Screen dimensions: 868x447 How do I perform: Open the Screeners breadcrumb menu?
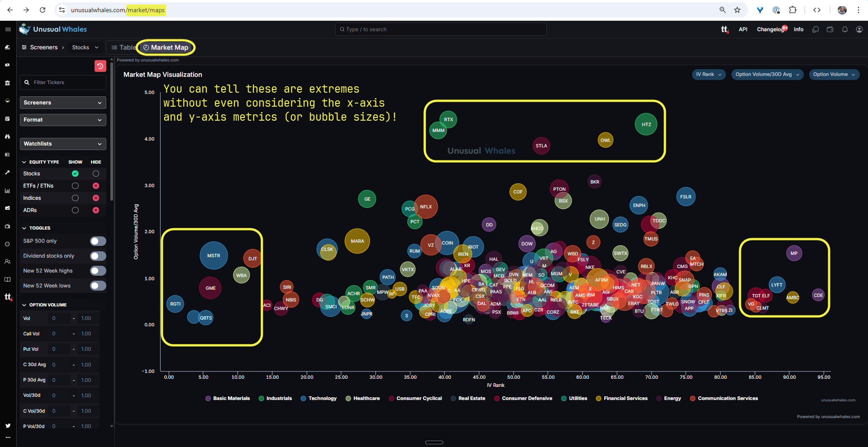click(40, 47)
